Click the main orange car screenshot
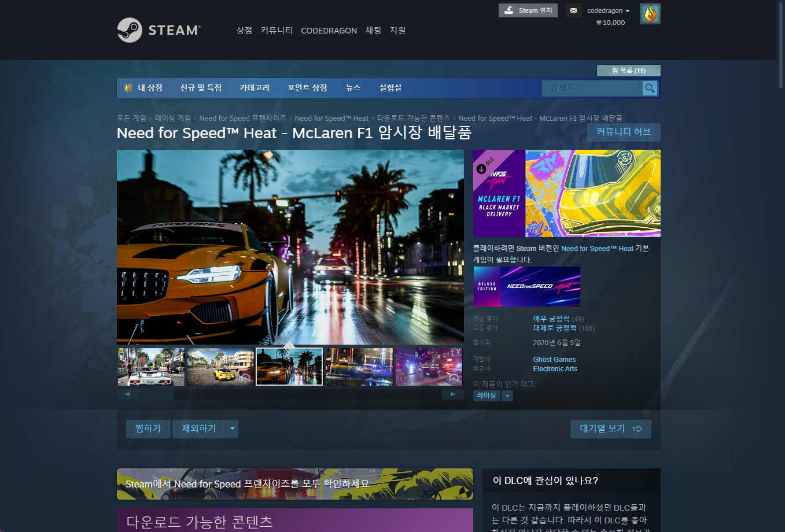Screen dimensions: 785x532 290,247
